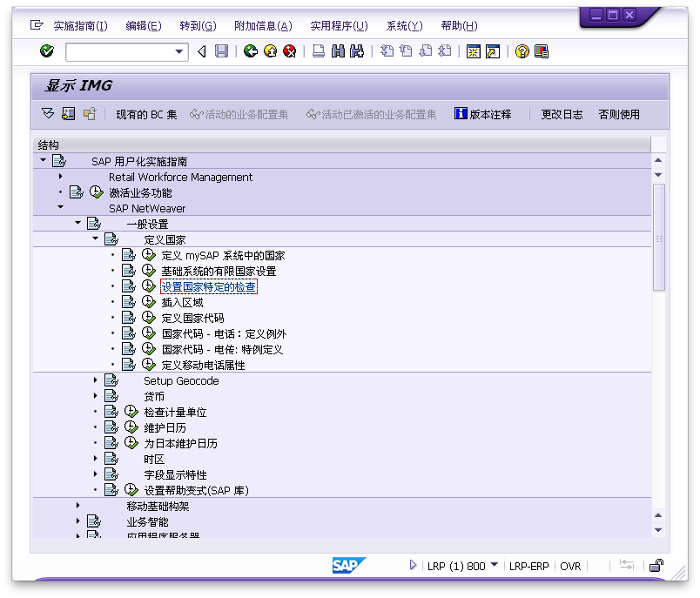Image resolution: width=700 pixels, height=598 pixels.
Task: Click the transfer arrows icon in status bar
Action: pos(627,565)
